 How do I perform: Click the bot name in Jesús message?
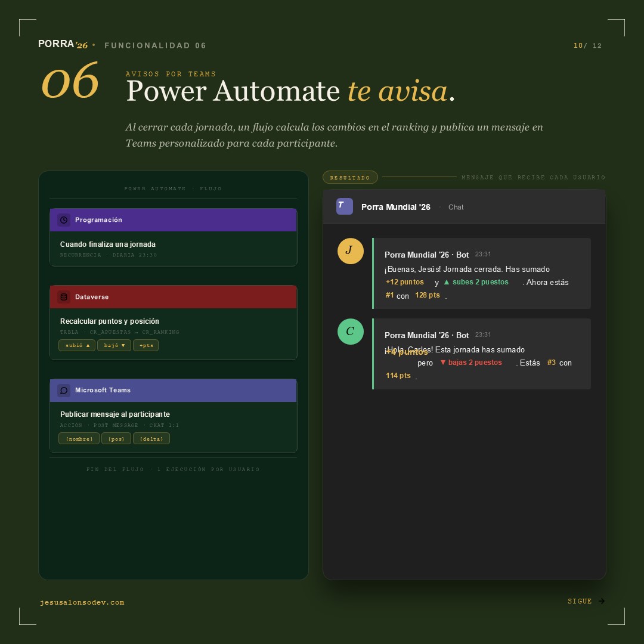[x=426, y=255]
